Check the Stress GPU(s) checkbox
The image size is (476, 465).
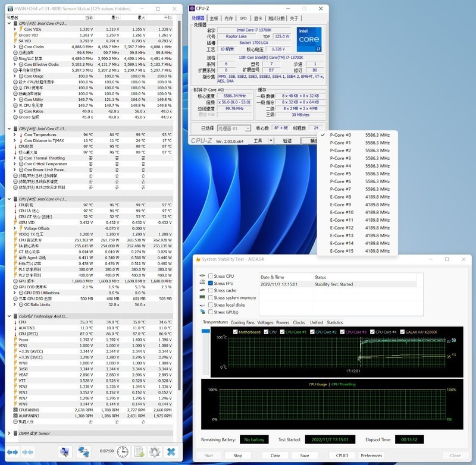[x=211, y=312]
